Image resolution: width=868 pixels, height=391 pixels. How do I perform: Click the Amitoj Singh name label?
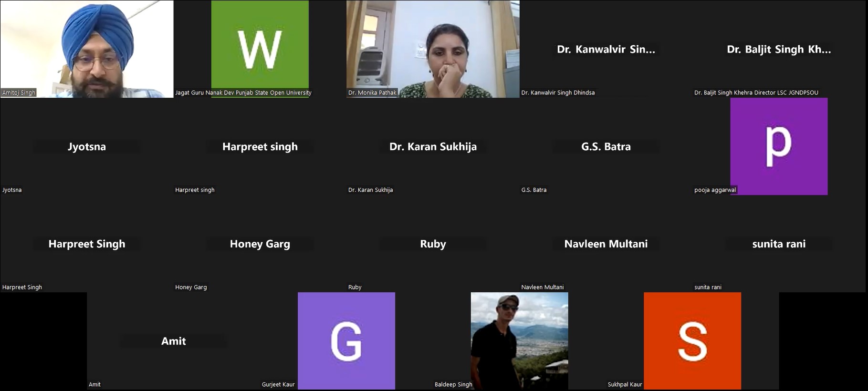click(19, 93)
